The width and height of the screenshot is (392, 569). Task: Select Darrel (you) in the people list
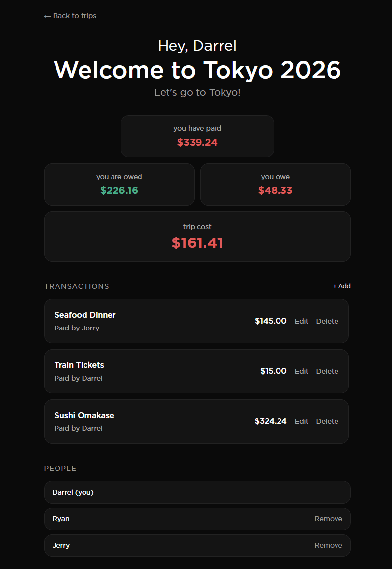pyautogui.click(x=197, y=492)
